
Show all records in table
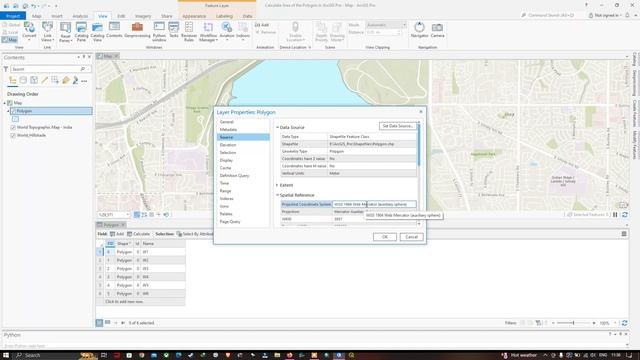pyautogui.click(x=99, y=323)
